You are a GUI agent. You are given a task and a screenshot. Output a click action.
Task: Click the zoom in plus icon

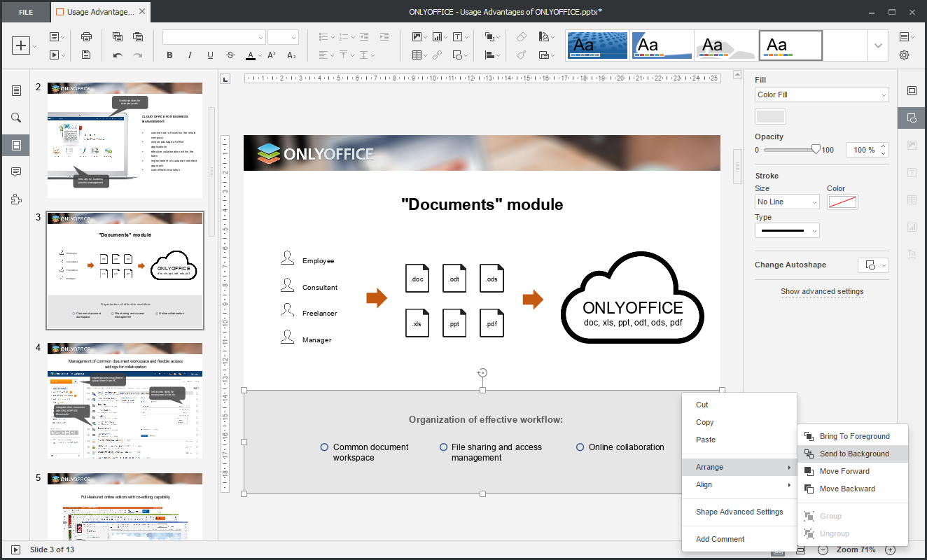point(890,549)
